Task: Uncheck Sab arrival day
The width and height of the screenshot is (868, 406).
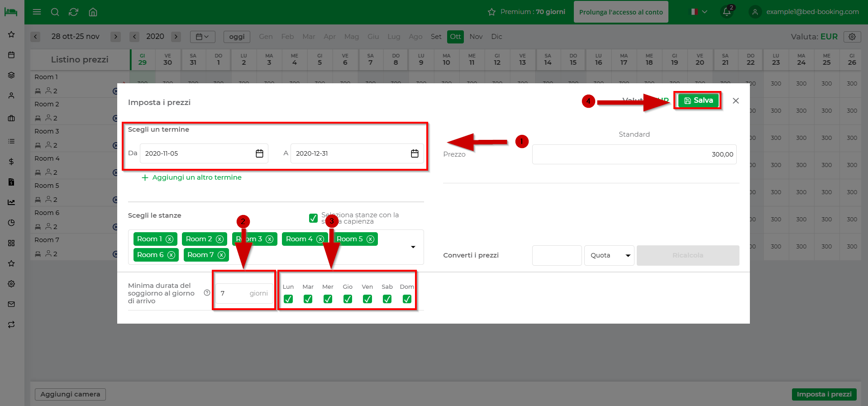Action: coord(387,299)
